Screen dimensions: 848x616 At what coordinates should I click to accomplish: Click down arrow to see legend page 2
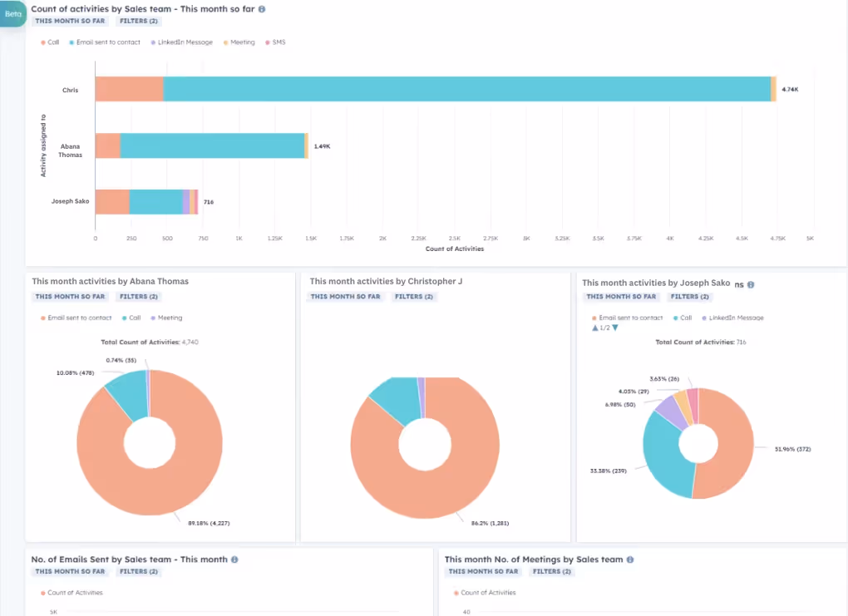[615, 328]
